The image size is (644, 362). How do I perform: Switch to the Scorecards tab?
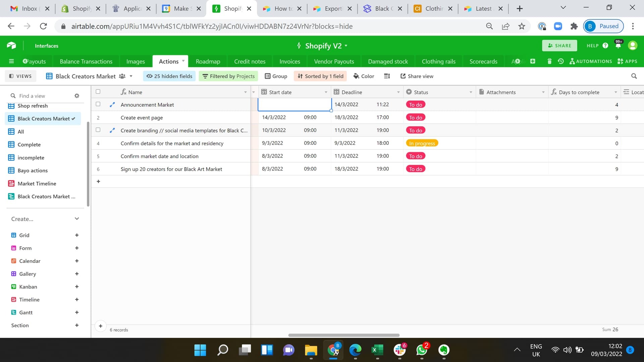(483, 61)
